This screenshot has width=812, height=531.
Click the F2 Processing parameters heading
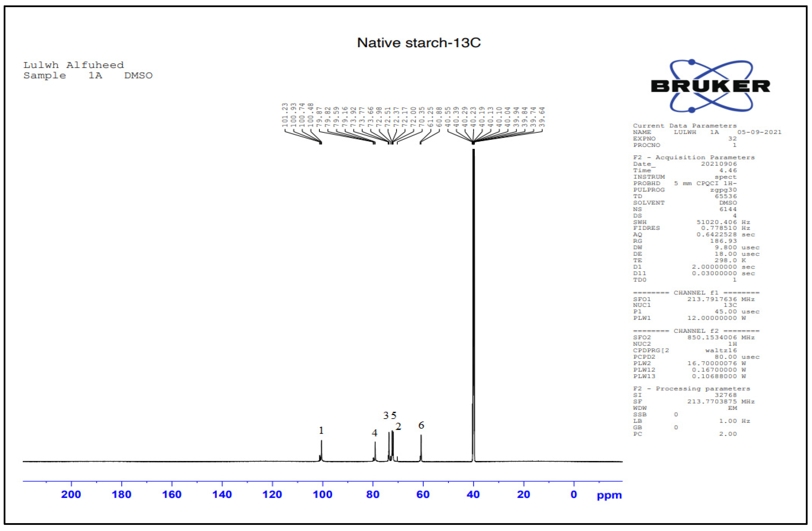(692, 388)
